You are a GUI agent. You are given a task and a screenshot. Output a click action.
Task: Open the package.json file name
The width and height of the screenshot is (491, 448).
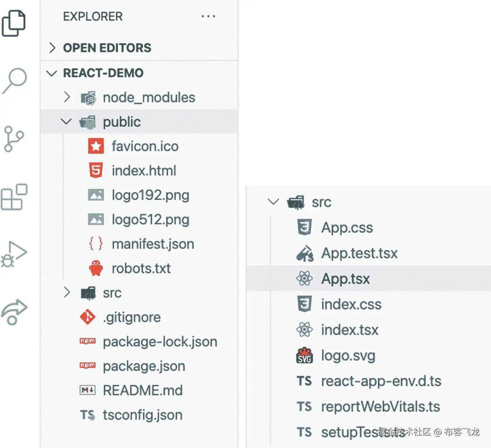click(144, 366)
